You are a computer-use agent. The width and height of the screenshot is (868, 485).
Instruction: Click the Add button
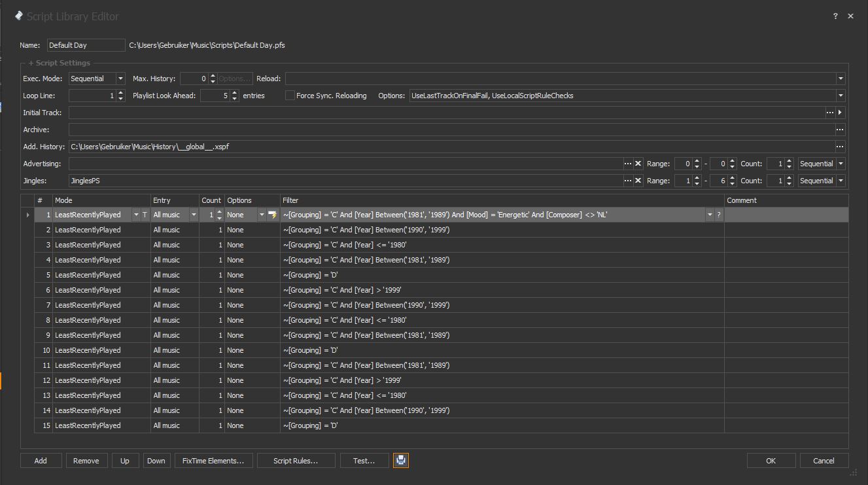(41, 461)
